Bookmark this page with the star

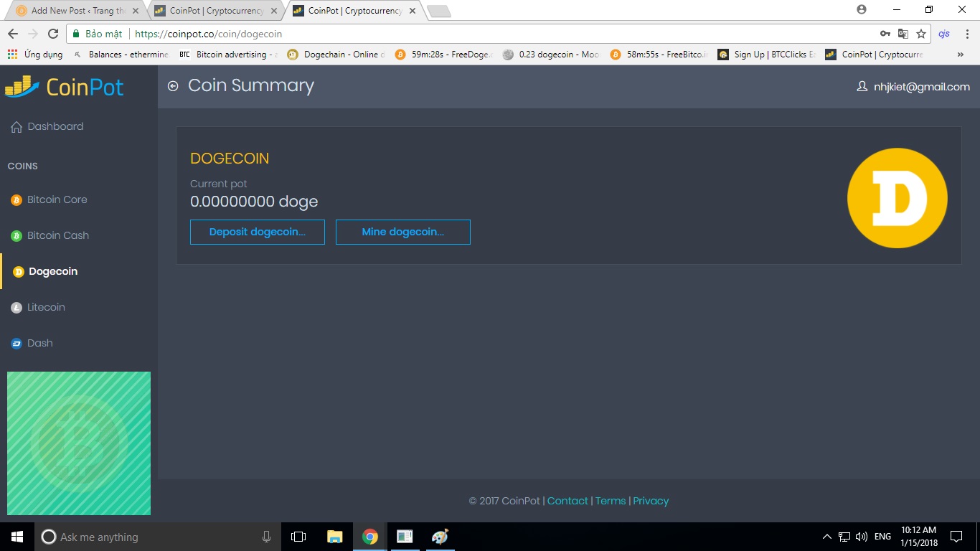point(921,34)
